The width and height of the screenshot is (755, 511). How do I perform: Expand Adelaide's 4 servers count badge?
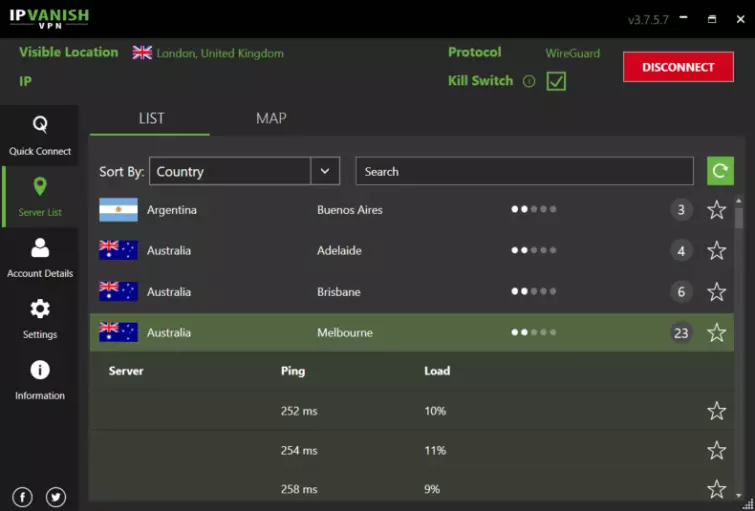[681, 251]
